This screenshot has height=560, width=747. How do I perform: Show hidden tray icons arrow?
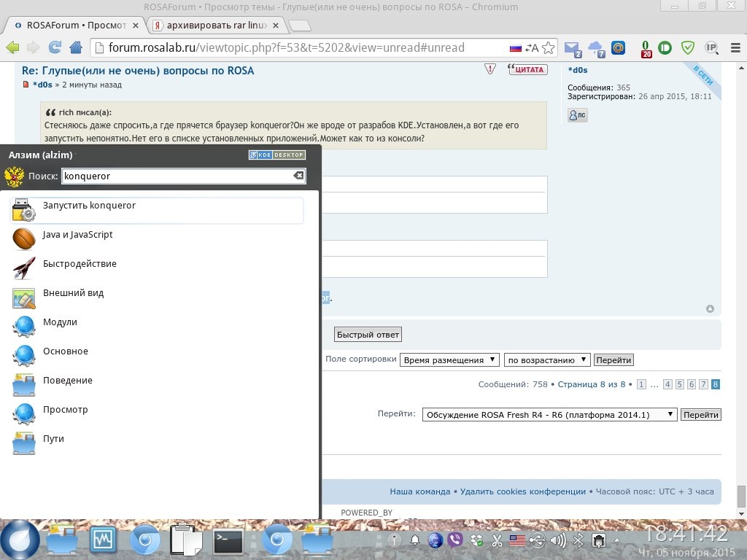617,540
